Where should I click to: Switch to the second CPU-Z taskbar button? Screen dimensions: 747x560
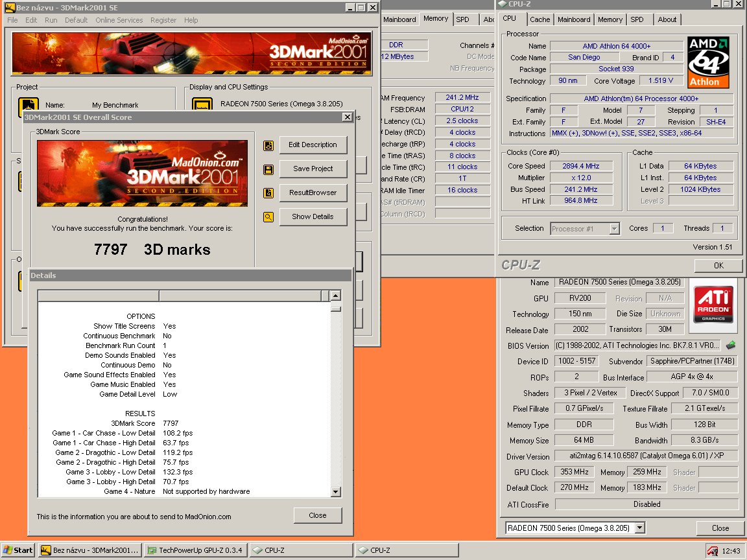coord(407,550)
